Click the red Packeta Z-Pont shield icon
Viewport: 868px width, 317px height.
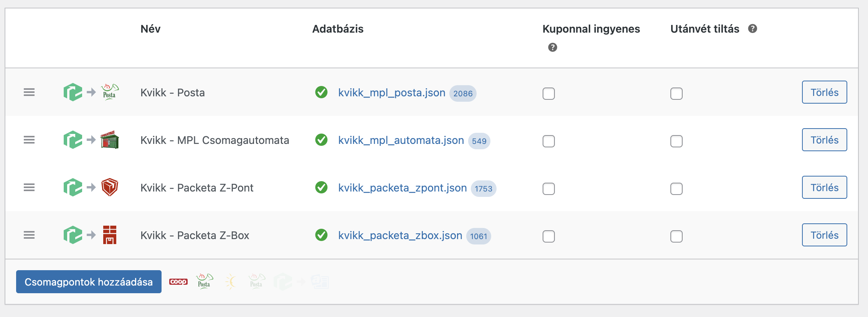[x=110, y=188]
